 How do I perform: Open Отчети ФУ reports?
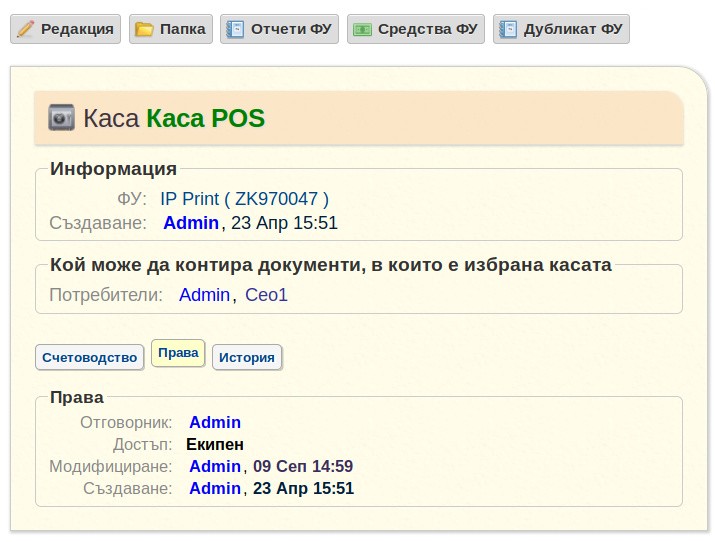point(280,29)
